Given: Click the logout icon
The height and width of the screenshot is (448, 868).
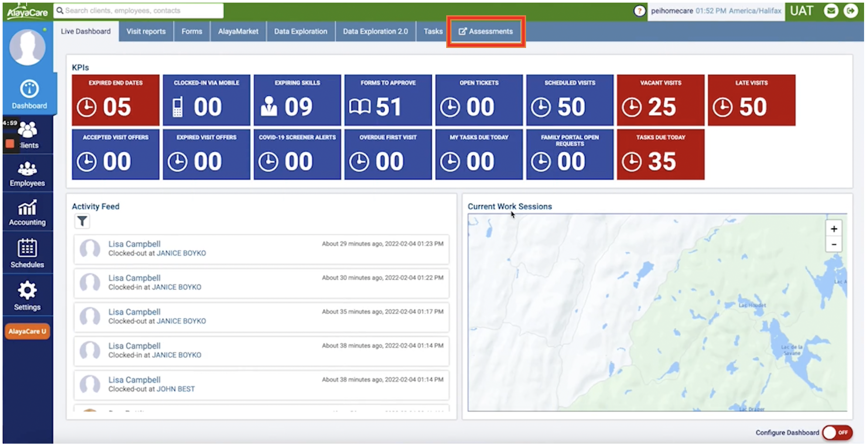Looking at the screenshot, I should click(851, 11).
